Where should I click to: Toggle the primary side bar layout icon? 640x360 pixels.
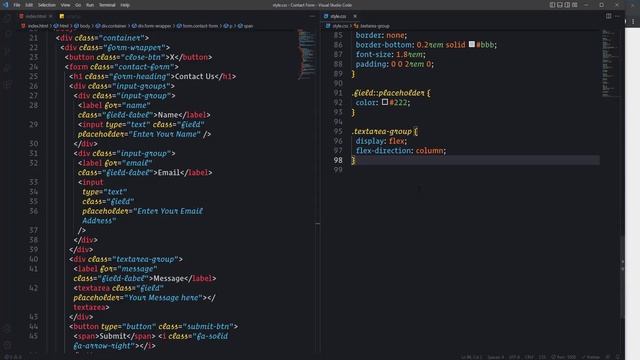pyautogui.click(x=552, y=5)
